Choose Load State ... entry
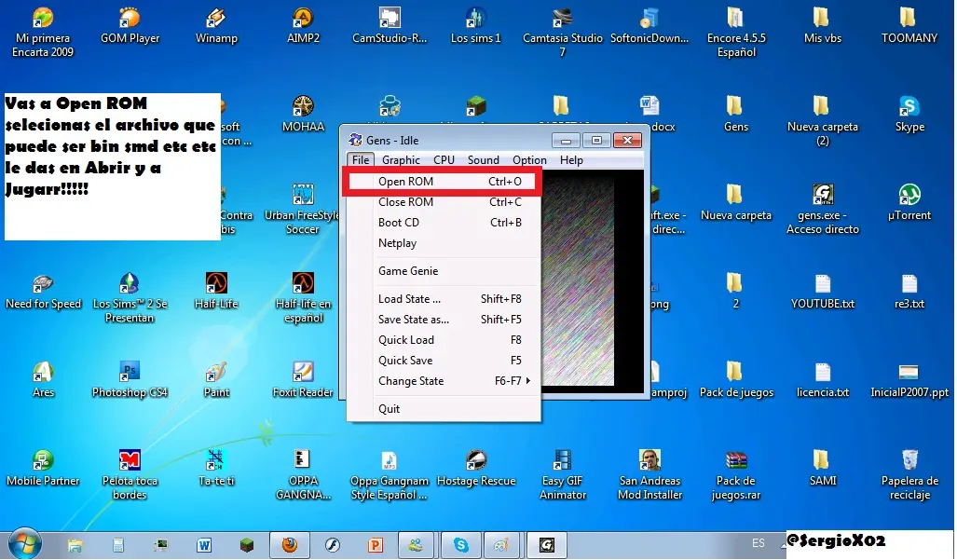The height and width of the screenshot is (560, 957). point(444,299)
